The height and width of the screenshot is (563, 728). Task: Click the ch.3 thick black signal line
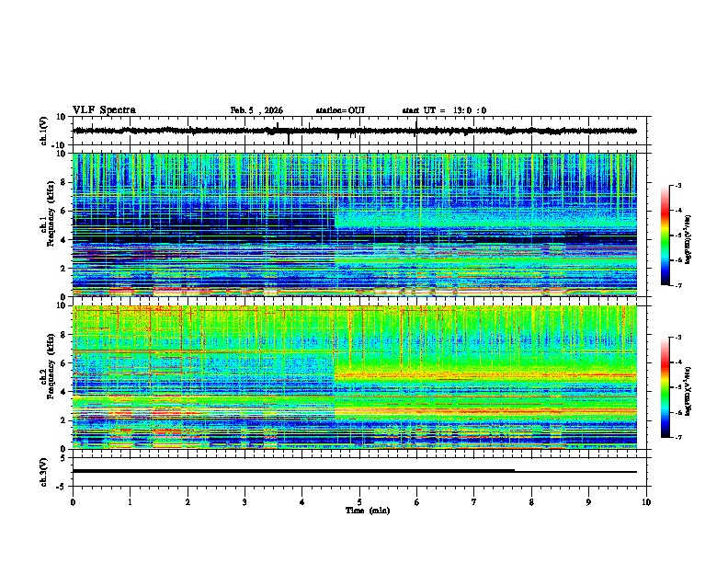293,471
